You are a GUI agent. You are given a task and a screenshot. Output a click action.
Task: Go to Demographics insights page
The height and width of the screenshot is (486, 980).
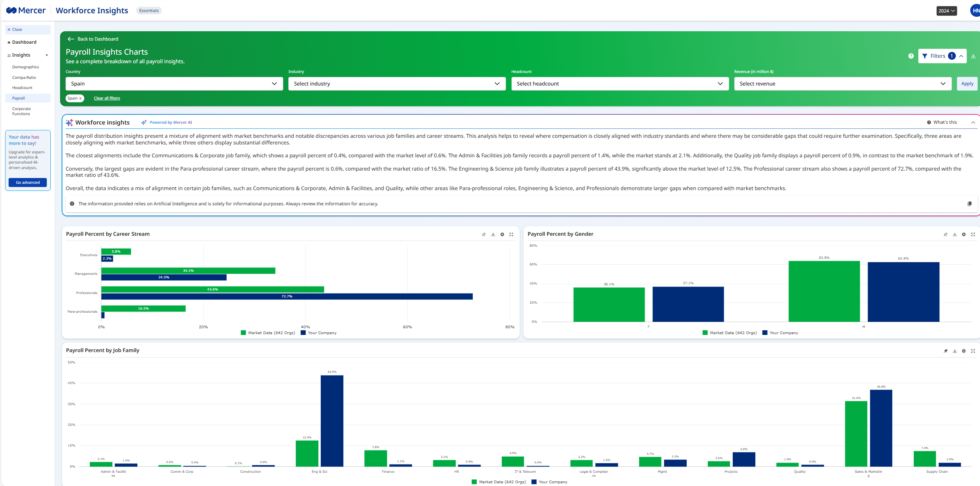tap(25, 67)
